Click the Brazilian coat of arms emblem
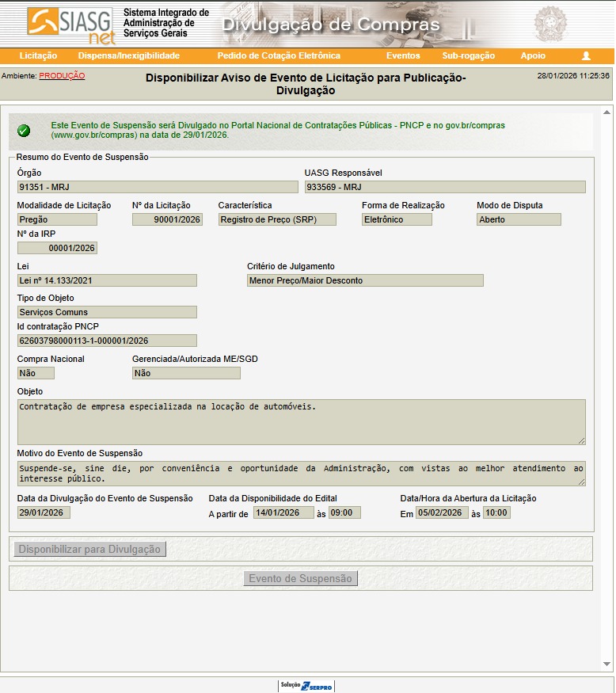The width and height of the screenshot is (616, 693). 549,24
